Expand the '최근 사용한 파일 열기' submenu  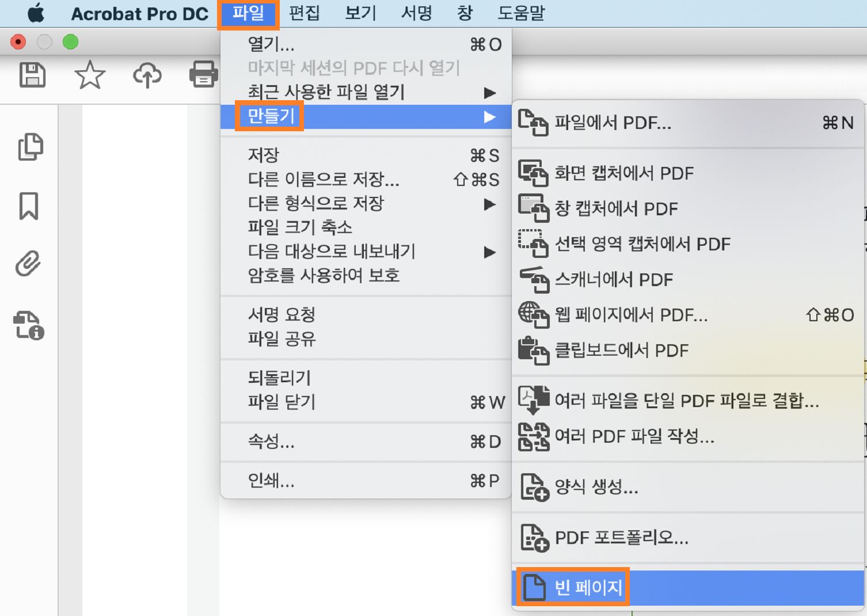coord(490,92)
